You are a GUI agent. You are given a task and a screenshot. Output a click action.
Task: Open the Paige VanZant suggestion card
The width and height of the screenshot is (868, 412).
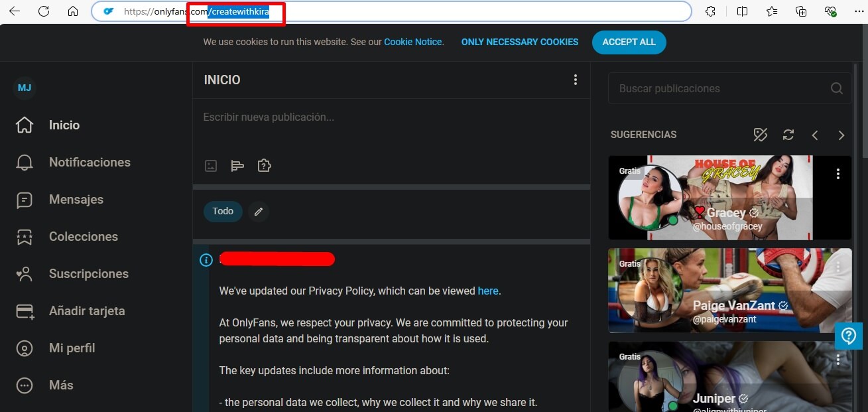coord(729,291)
